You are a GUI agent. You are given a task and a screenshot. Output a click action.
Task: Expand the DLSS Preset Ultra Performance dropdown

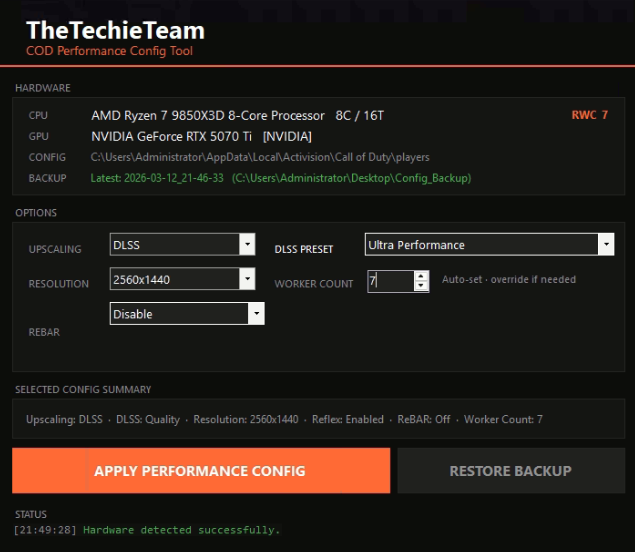click(489, 244)
